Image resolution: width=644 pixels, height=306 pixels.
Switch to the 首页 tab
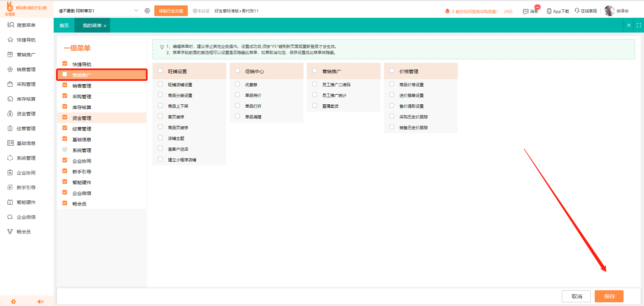pyautogui.click(x=64, y=25)
